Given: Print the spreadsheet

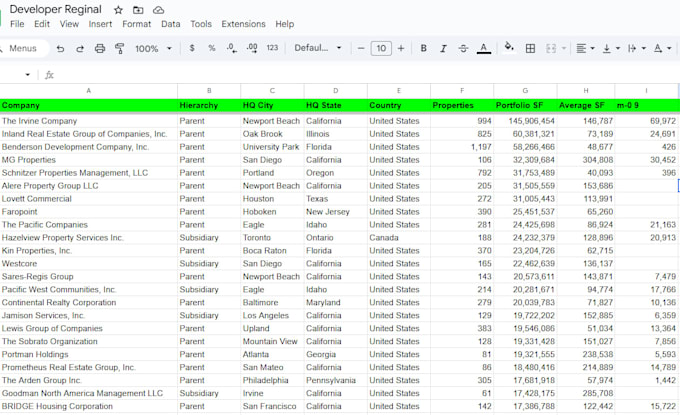Looking at the screenshot, I should (100, 49).
